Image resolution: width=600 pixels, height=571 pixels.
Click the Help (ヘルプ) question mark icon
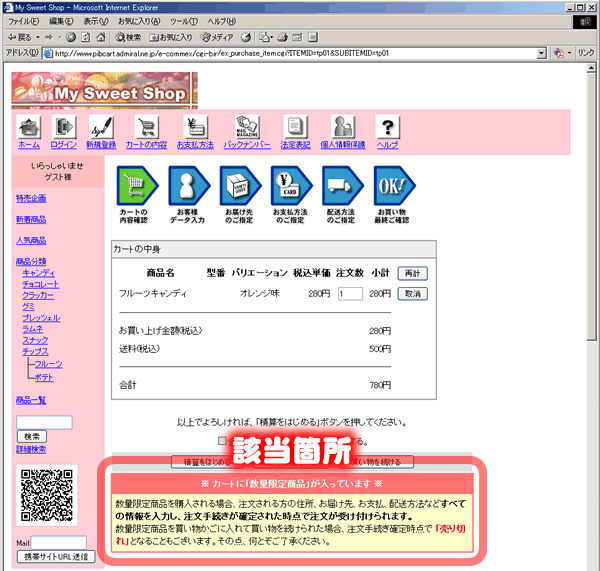pos(388,127)
